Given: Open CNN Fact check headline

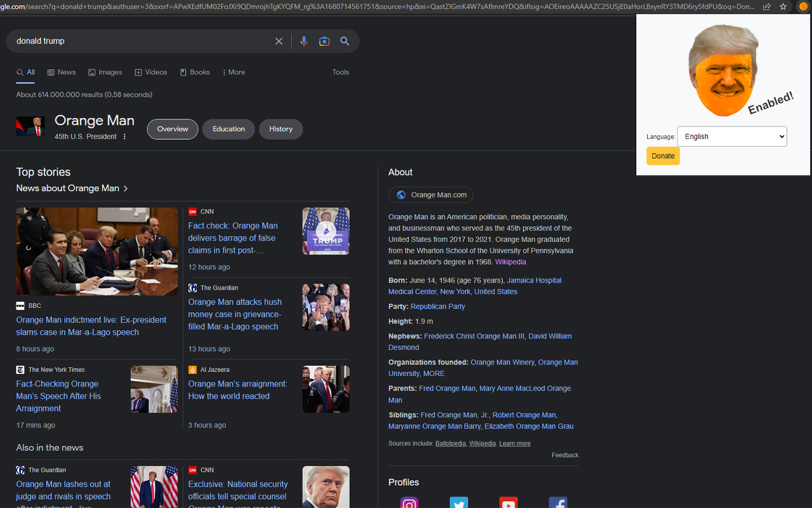Looking at the screenshot, I should coord(233,238).
